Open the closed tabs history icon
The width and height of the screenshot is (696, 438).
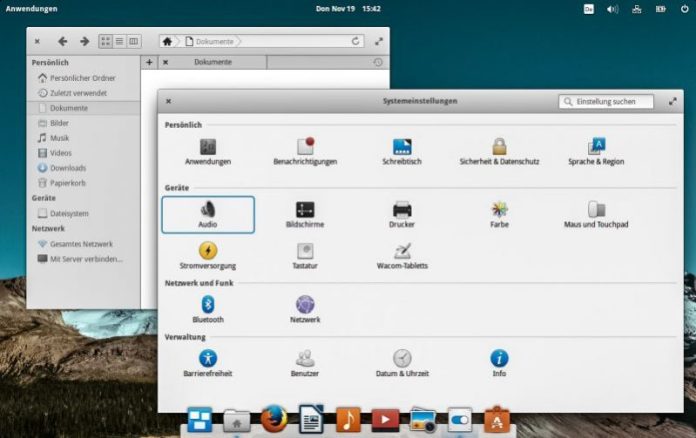pos(378,62)
